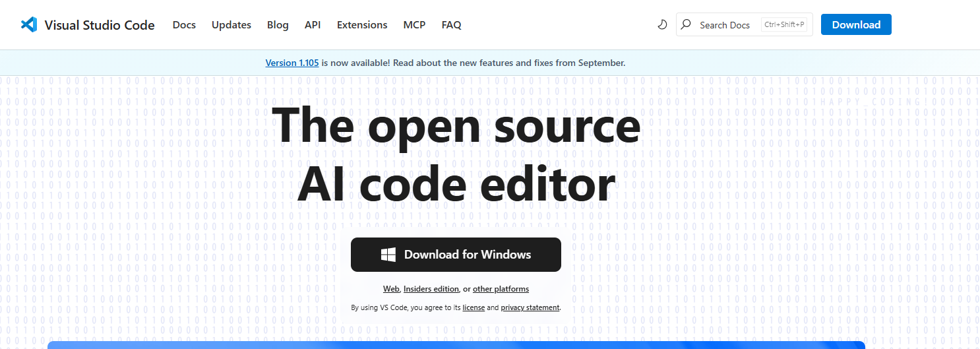The width and height of the screenshot is (980, 349).
Task: Click the 'AI code editor' headline text
Action: point(456,185)
